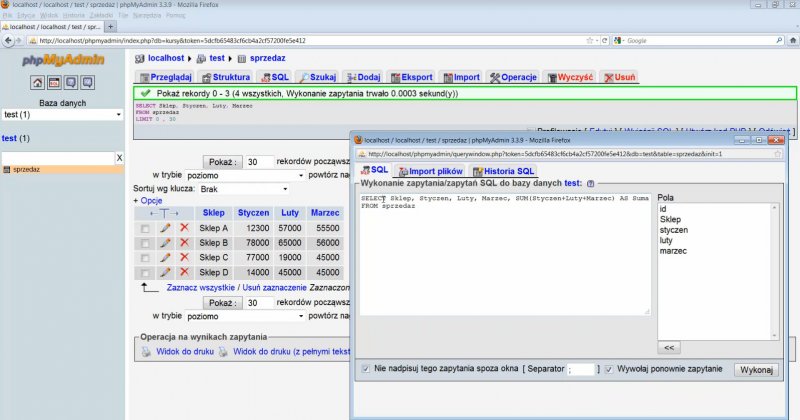Click the pencil edit icon for Sklep A
Viewport: 800px width, 420px height.
(x=166, y=228)
